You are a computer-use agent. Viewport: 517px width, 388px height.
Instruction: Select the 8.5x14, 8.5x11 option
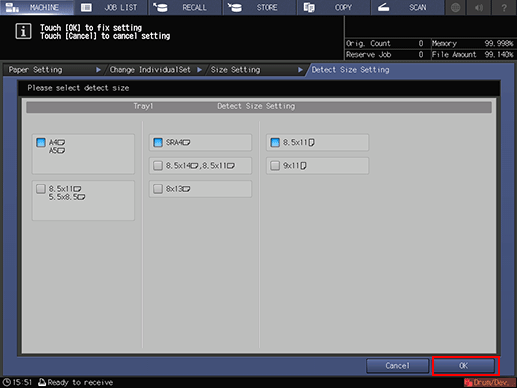click(x=200, y=166)
